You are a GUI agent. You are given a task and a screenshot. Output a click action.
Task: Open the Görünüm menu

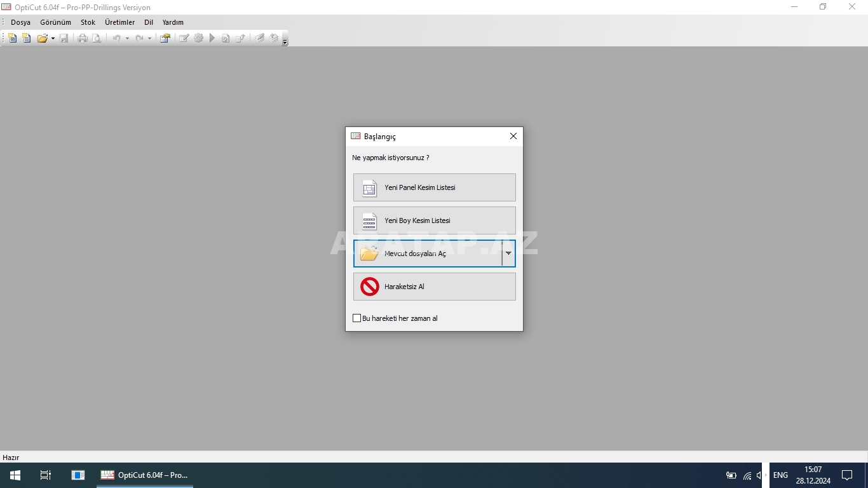pyautogui.click(x=56, y=22)
